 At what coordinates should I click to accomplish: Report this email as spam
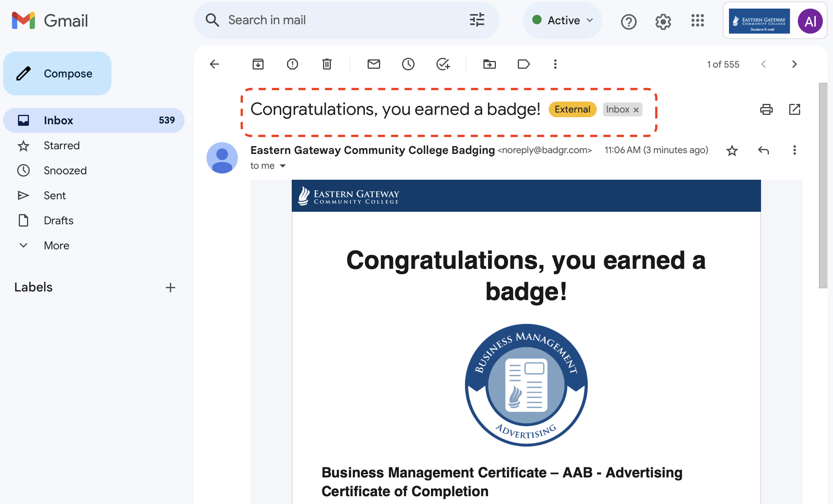tap(292, 64)
